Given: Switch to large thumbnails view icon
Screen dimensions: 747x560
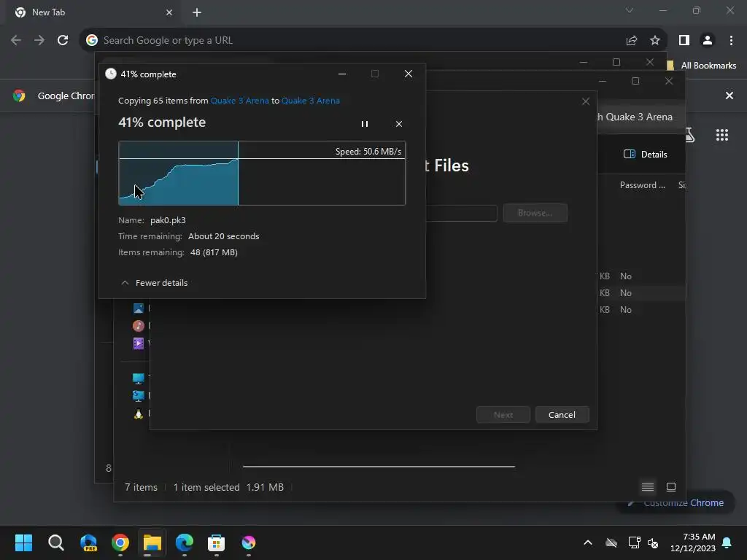Looking at the screenshot, I should (x=671, y=486).
